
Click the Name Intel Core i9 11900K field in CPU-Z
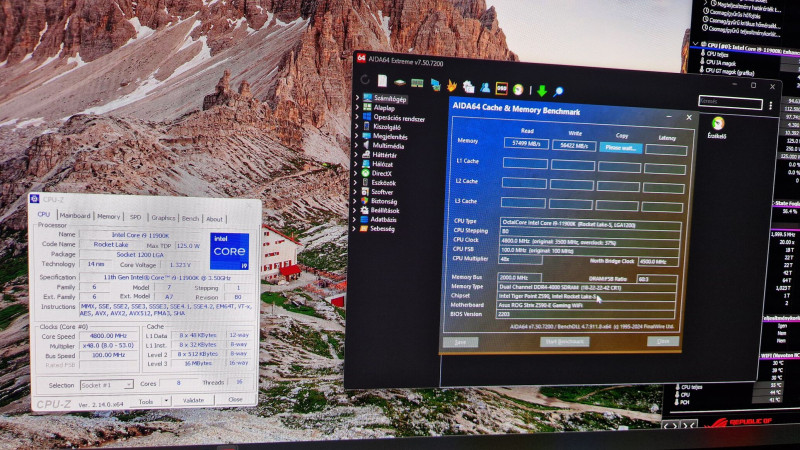141,235
